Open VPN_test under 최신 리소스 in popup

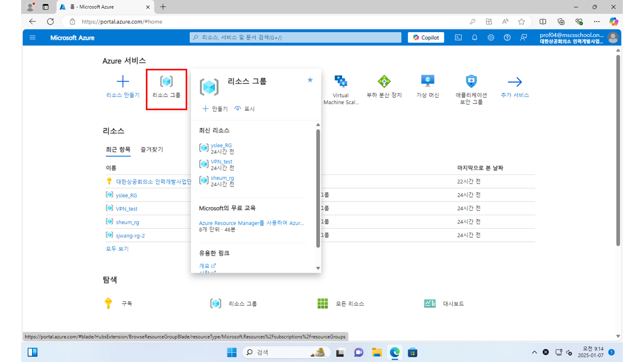pos(221,162)
